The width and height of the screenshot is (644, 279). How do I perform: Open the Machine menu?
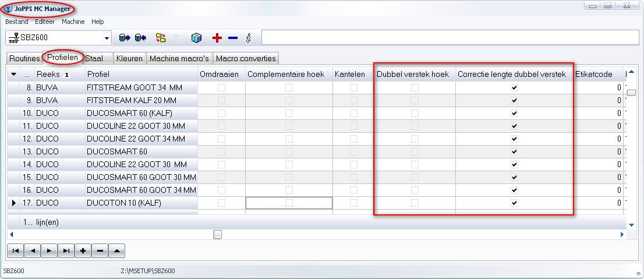[73, 22]
